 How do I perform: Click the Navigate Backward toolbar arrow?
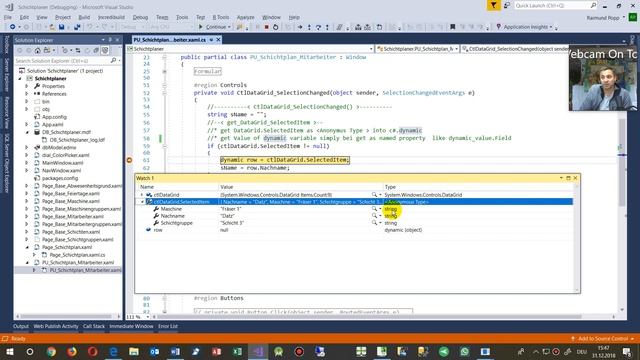(13, 27)
